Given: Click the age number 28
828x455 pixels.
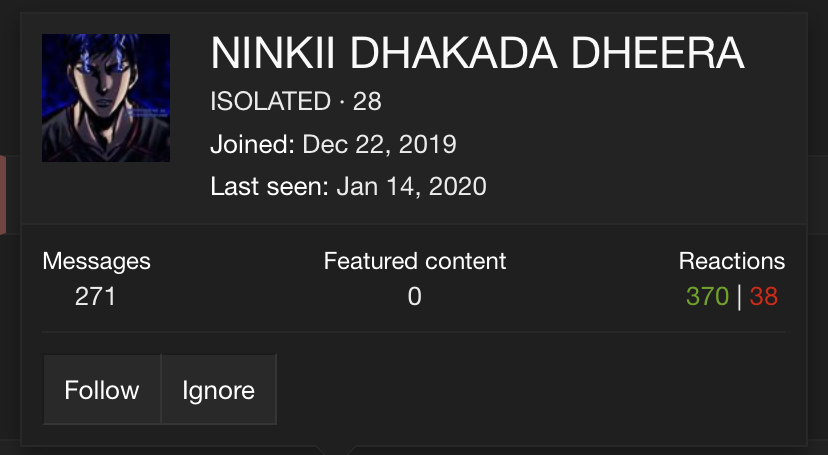Looking at the screenshot, I should 367,101.
